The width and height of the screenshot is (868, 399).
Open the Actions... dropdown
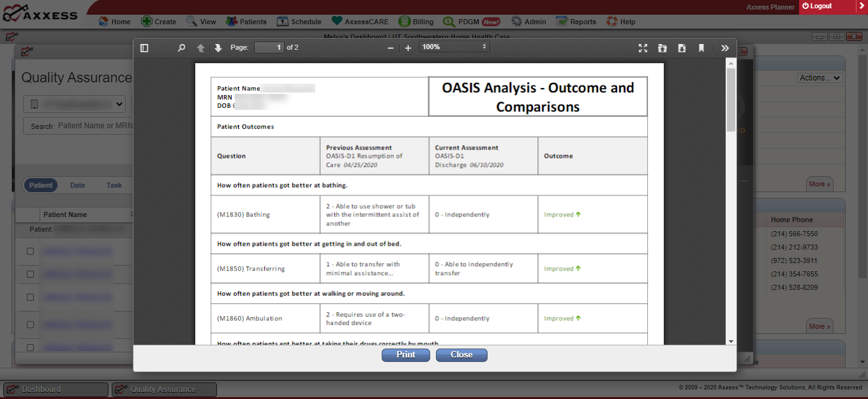pyautogui.click(x=819, y=77)
